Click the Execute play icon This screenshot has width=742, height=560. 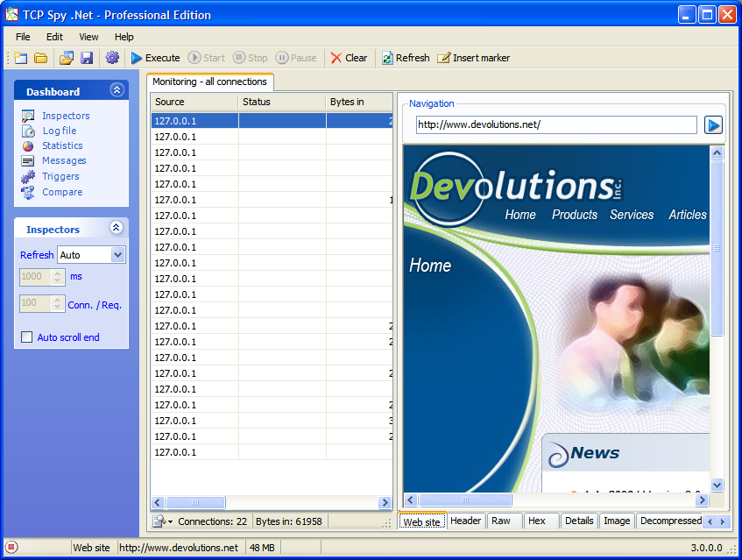point(137,58)
